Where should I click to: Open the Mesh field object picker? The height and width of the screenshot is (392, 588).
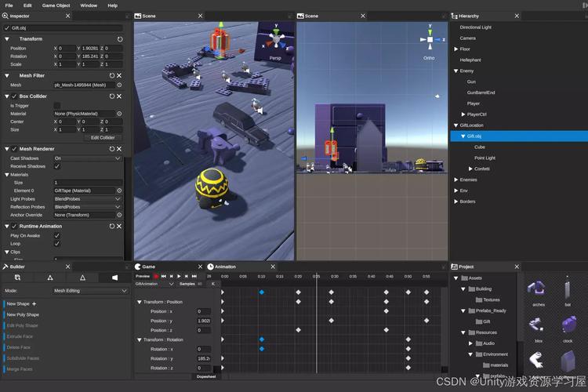click(x=119, y=85)
